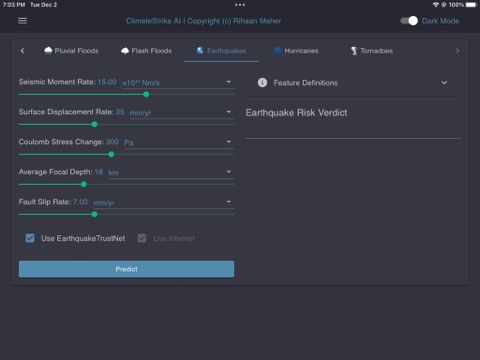Click the Fault Slip Rate slider handle
Image resolution: width=480 pixels, height=360 pixels.
tap(95, 214)
